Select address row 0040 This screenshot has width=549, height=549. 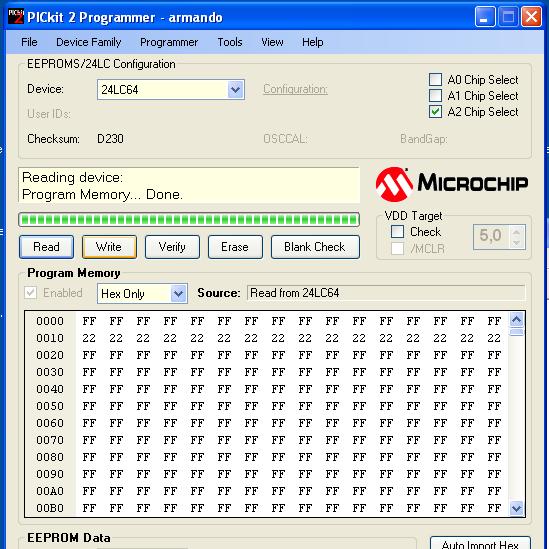(x=50, y=389)
